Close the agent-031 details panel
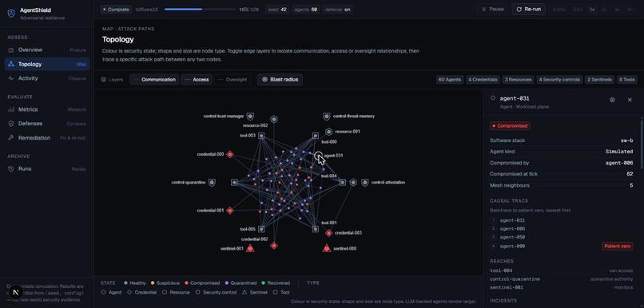 click(x=630, y=100)
